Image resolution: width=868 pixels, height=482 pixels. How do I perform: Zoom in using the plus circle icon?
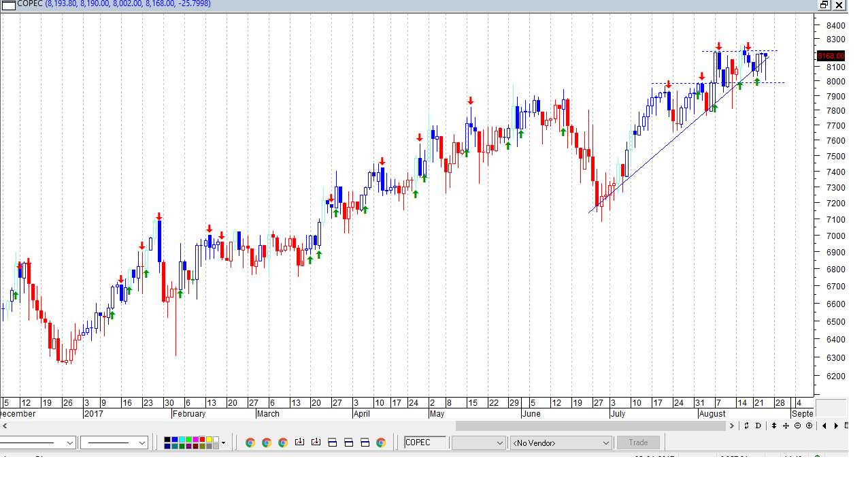tap(809, 426)
